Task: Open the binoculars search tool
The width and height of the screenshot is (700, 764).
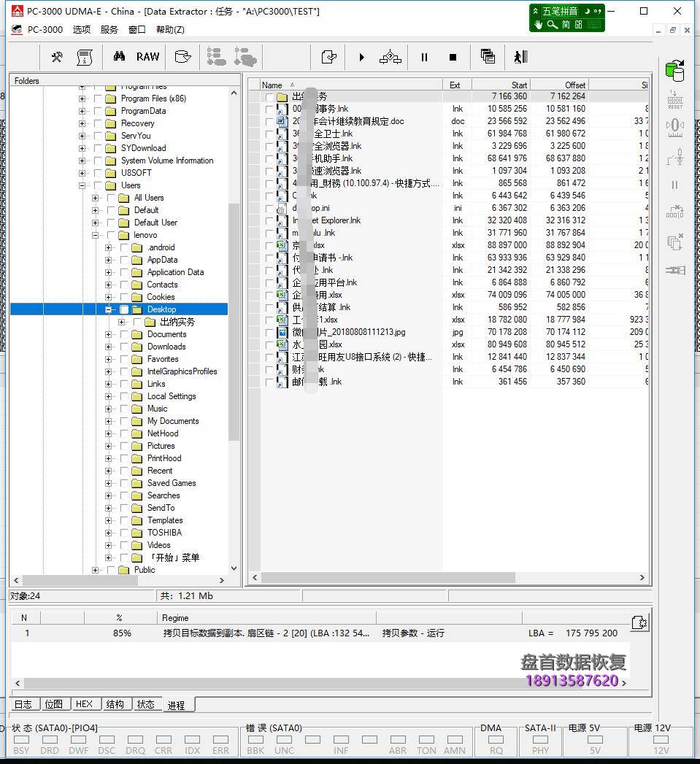Action: pyautogui.click(x=121, y=56)
